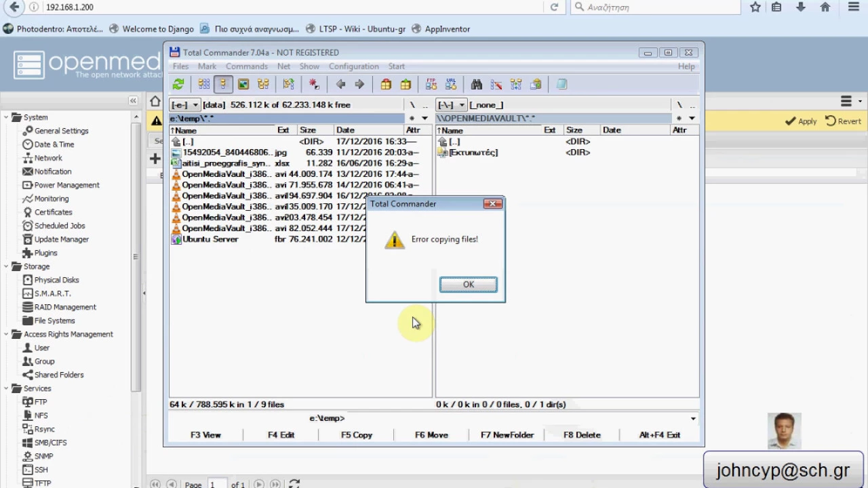Open the notepad icon at toolbar end

coord(561,85)
